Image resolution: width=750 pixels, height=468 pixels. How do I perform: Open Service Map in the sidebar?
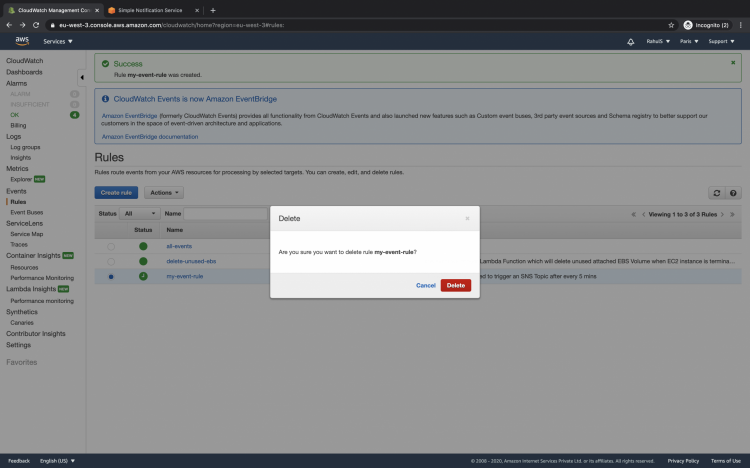coord(27,234)
